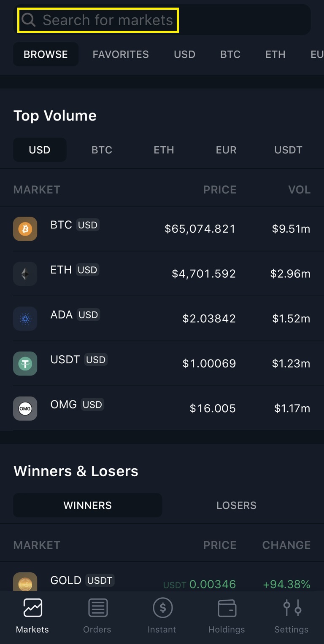This screenshot has height=644, width=324.
Task: Switch Top Volume to EUR
Action: coord(226,150)
